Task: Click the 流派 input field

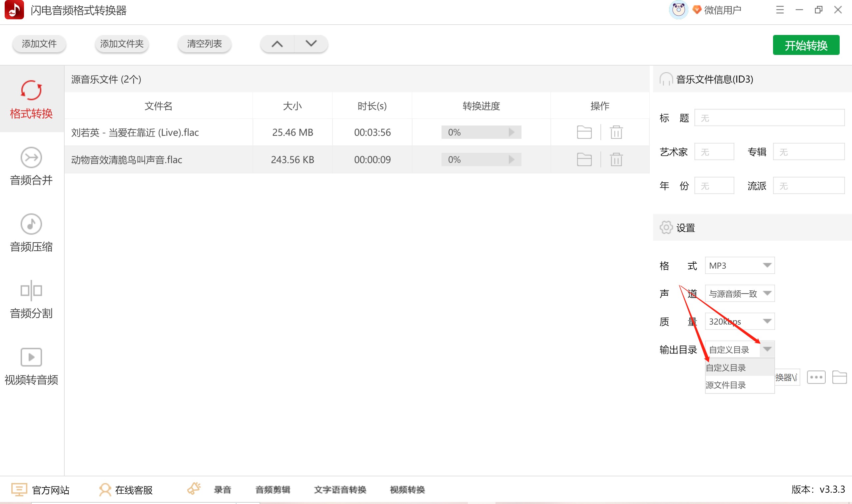Action: (x=808, y=186)
